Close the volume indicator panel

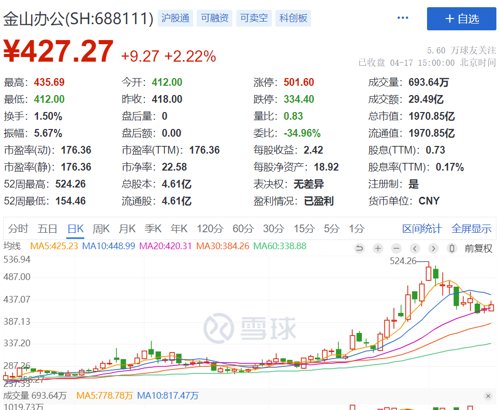click(488, 396)
